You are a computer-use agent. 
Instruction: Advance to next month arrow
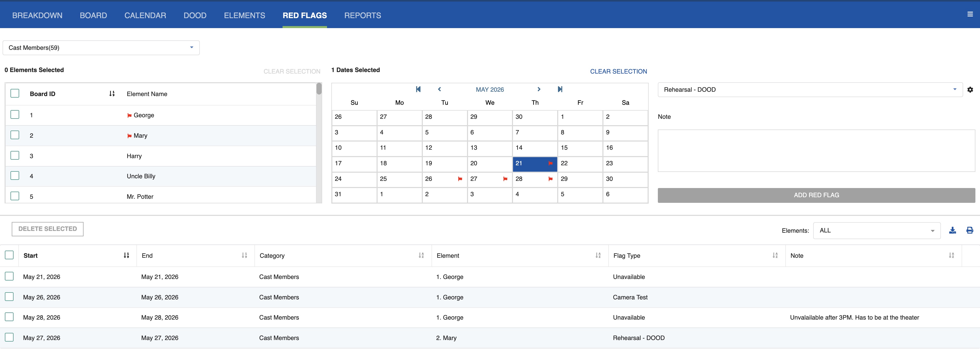pyautogui.click(x=539, y=89)
